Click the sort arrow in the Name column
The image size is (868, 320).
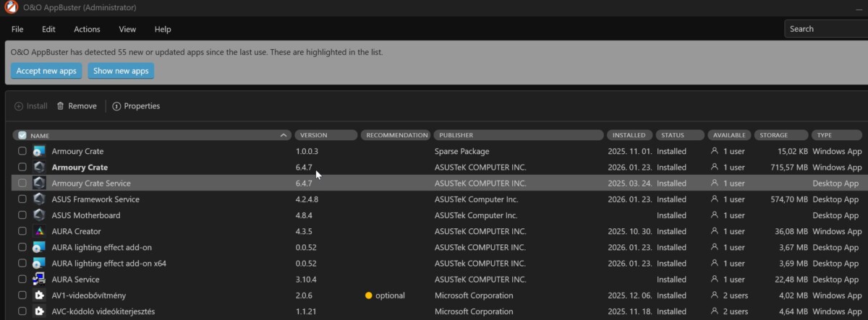tap(283, 135)
